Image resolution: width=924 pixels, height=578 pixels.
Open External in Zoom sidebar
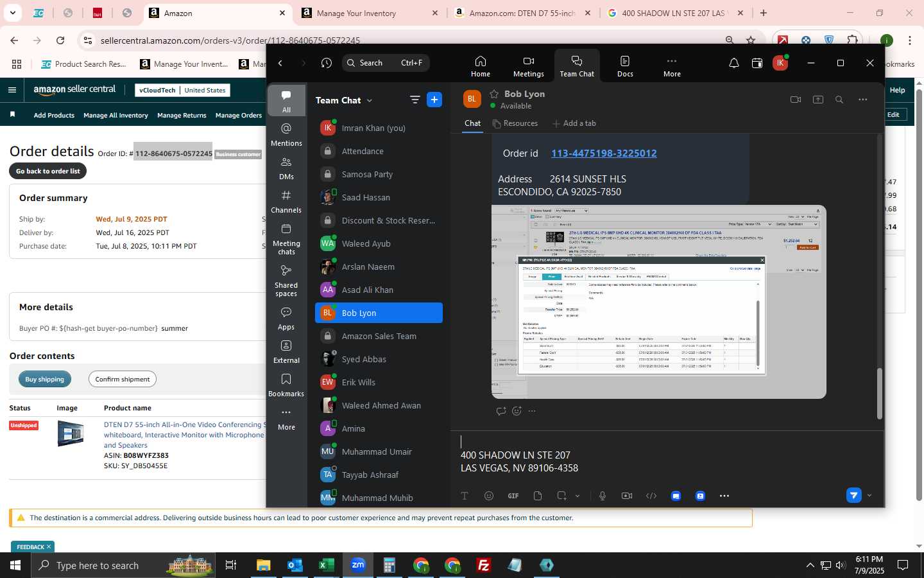click(286, 352)
